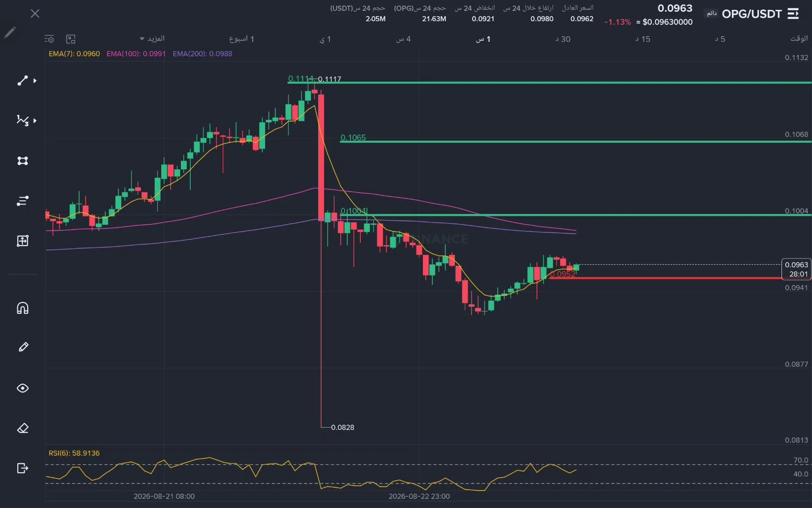Select the 0.1004 green horizontal line
The height and width of the screenshot is (508, 812).
tap(575, 215)
